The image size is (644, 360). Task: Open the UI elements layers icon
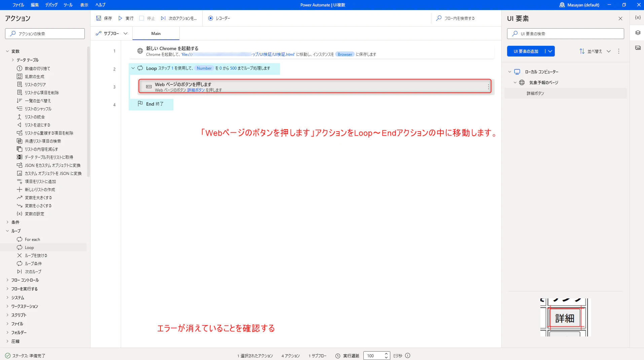tap(638, 33)
